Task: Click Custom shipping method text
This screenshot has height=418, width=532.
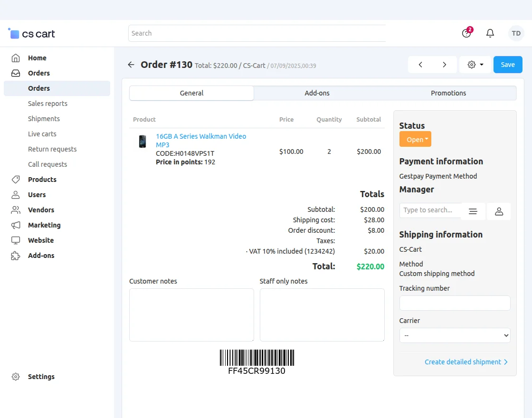Action: 437,274
